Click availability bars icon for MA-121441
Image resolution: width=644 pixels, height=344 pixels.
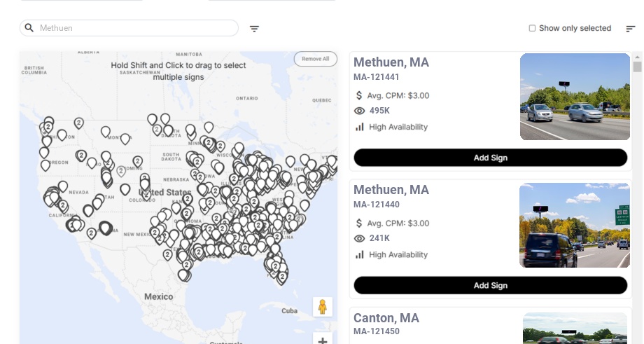[x=360, y=127]
